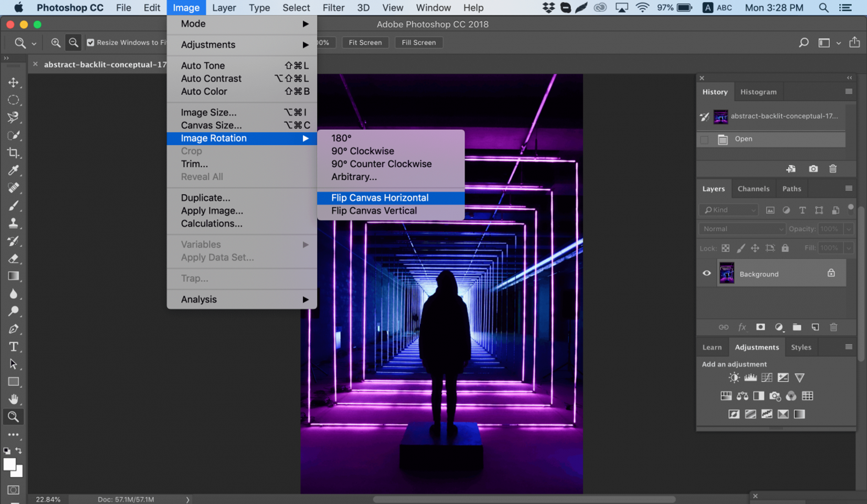
Task: Toggle lock on Background layer
Action: (831, 273)
